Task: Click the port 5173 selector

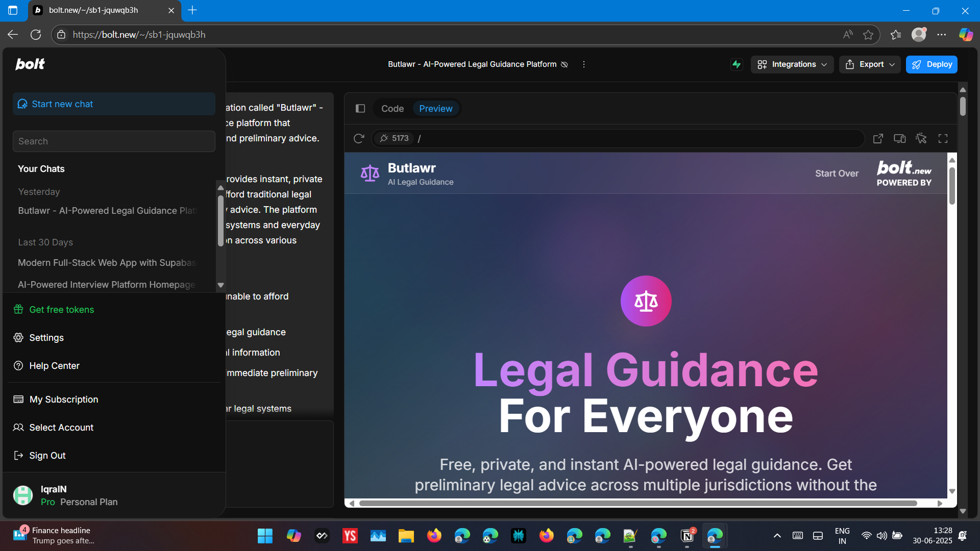Action: click(394, 138)
